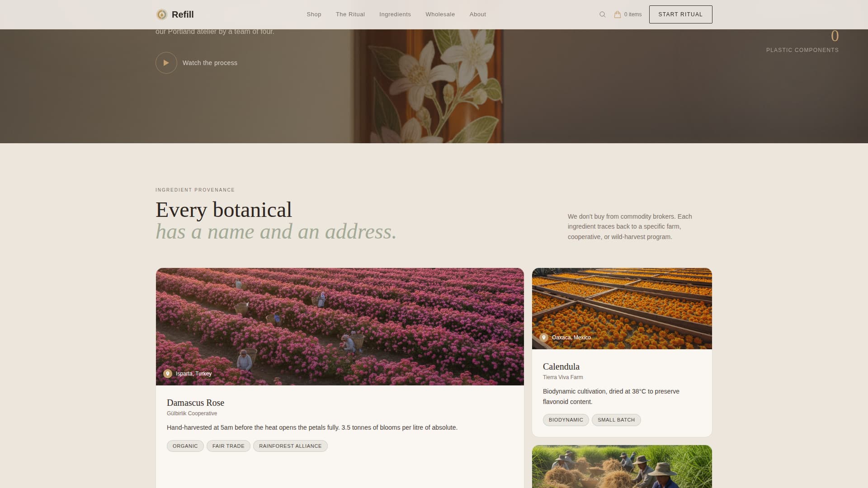This screenshot has height=488, width=868.
Task: Open the Shop menu
Action: 314,14
